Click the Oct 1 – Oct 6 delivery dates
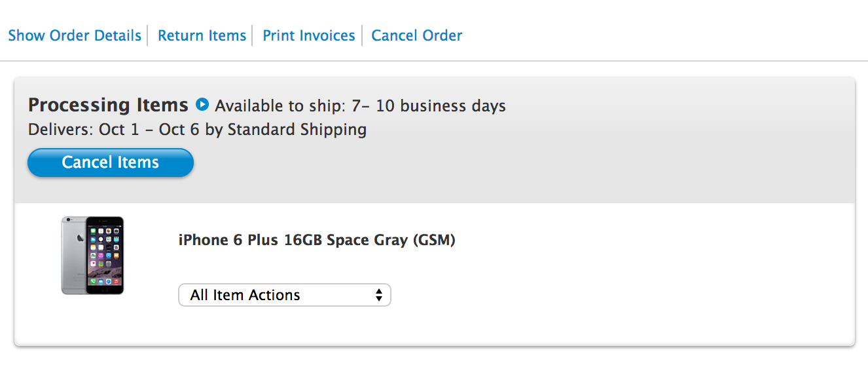Screen dimensions: 868x367 click(150, 130)
